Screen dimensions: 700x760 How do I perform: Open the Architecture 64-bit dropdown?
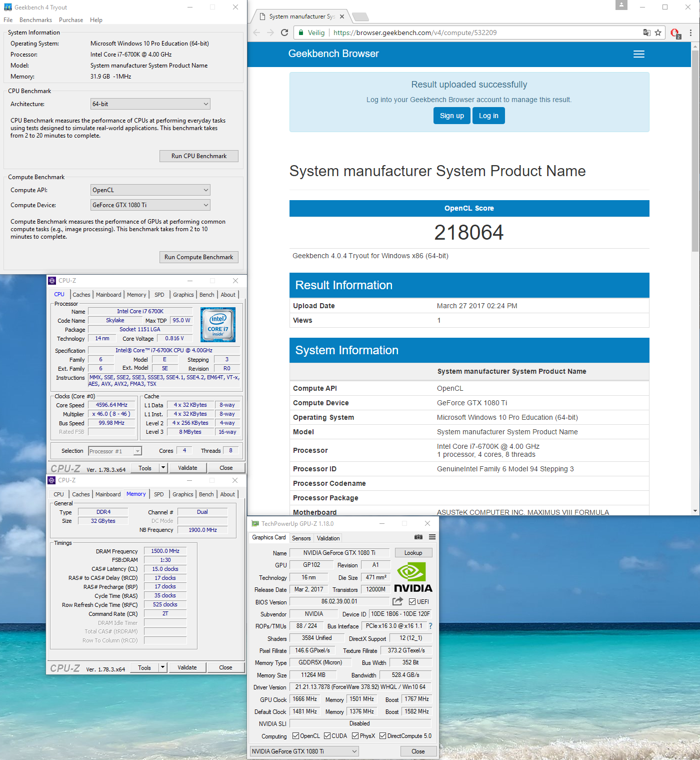[150, 104]
